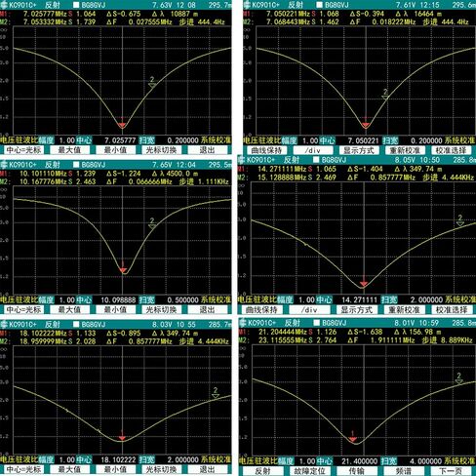Click the marker 2 triangle on the 18.102222 MHz plot
Screen dimensions: 476x476
[x=216, y=396]
